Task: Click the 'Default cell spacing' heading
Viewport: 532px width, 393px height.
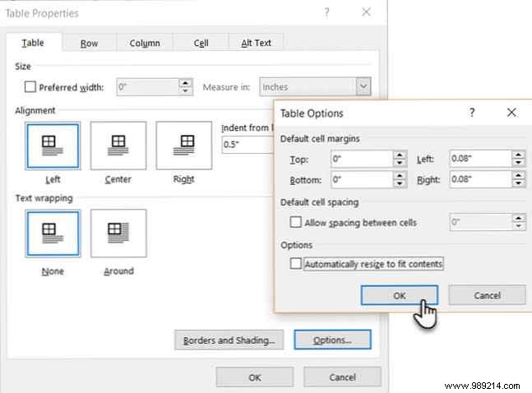Action: pyautogui.click(x=319, y=202)
